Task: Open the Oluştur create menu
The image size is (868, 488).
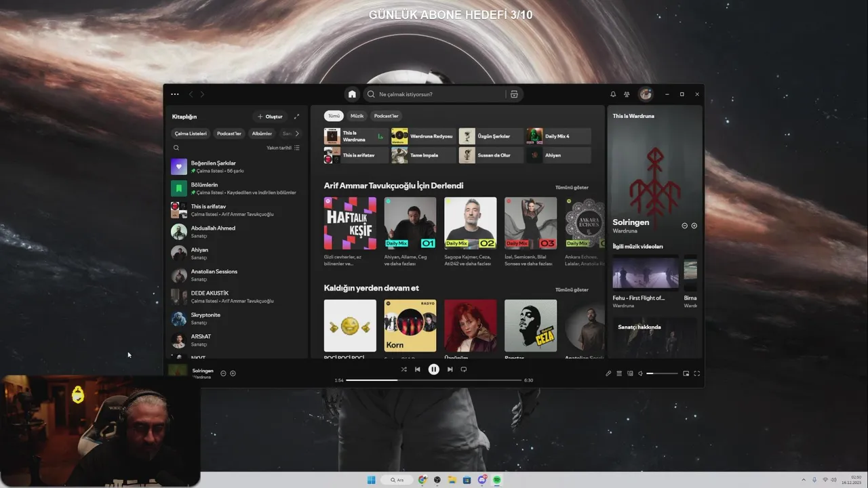Action: 270,117
